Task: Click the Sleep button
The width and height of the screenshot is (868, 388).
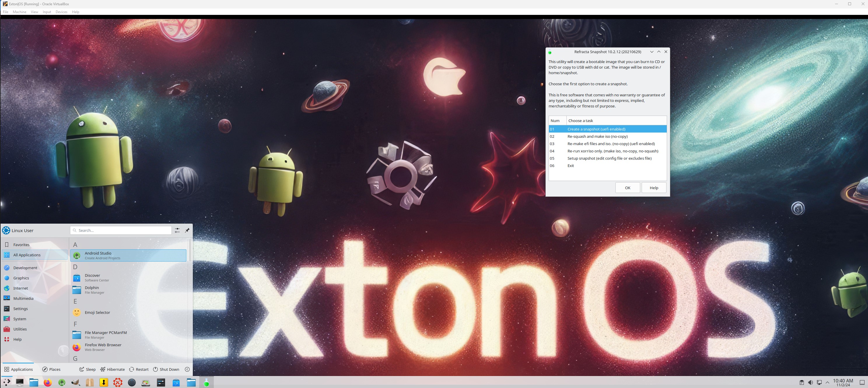Action: [x=87, y=369]
